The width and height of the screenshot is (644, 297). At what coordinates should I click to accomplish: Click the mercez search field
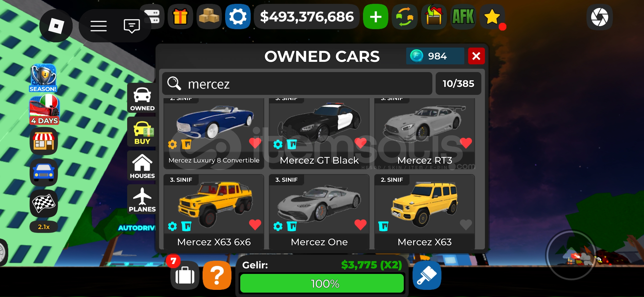coord(297,84)
